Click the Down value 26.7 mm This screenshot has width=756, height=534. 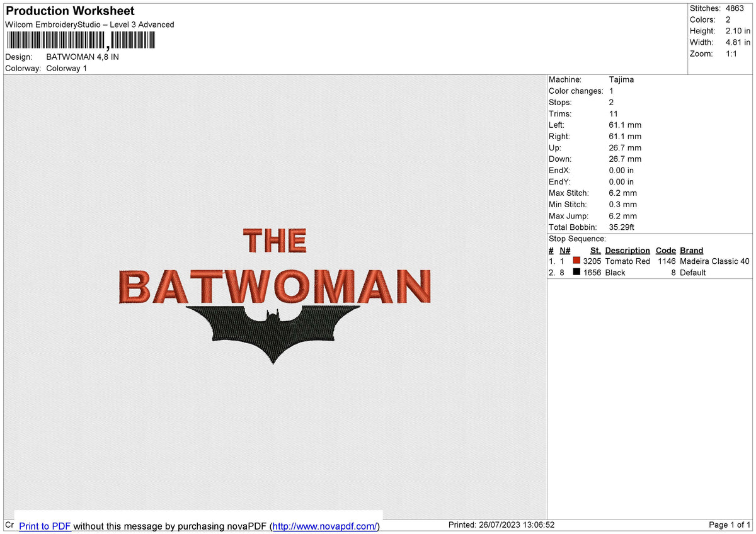[x=625, y=159]
